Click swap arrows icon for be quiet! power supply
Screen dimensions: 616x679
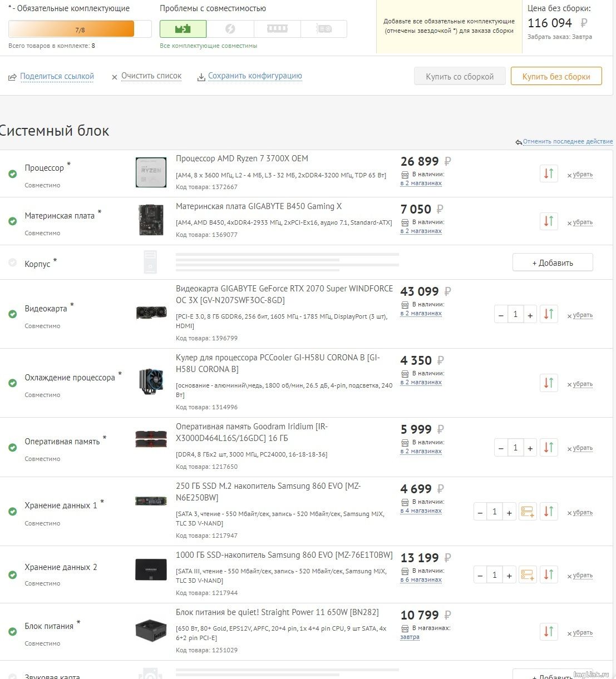tap(549, 632)
